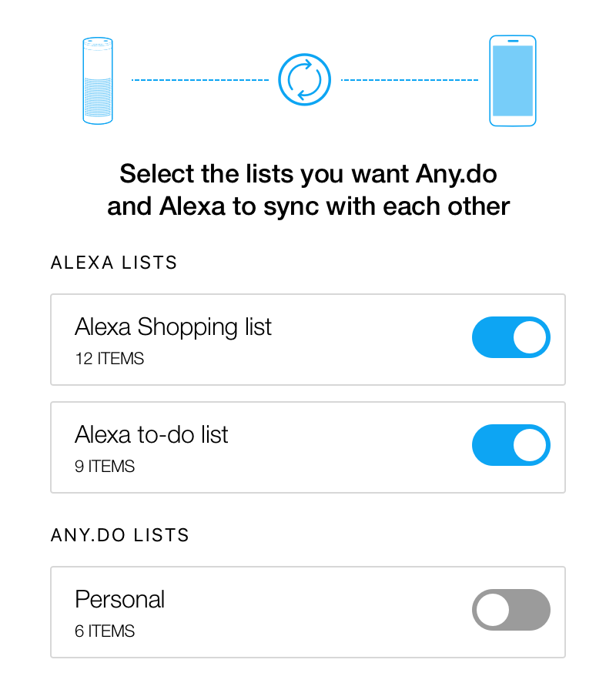Click the smartphone illustration
Image resolution: width=616 pixels, height=693 pixels.
pyautogui.click(x=513, y=81)
